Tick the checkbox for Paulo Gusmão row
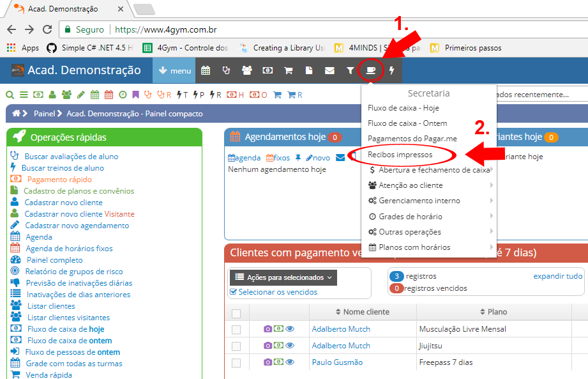The width and height of the screenshot is (588, 379). click(x=236, y=362)
